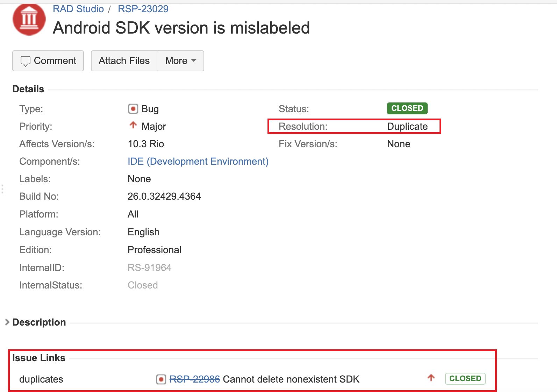557x392 pixels.
Task: Click the 'Cannot delete nonexistent SDK' summary text
Action: click(291, 379)
